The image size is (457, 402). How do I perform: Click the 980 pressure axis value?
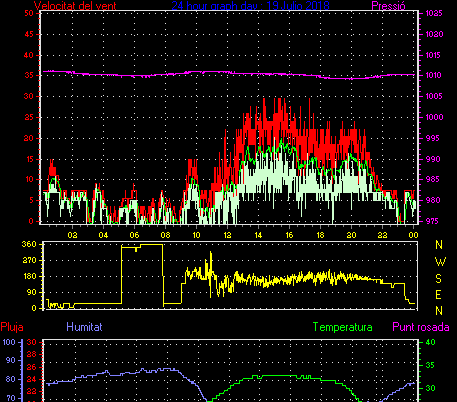434,200
